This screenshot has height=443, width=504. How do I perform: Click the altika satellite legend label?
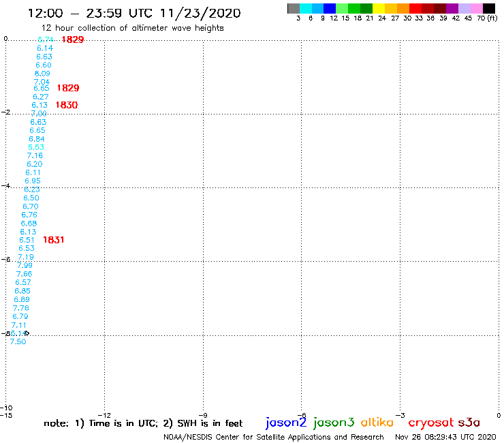[x=377, y=423]
